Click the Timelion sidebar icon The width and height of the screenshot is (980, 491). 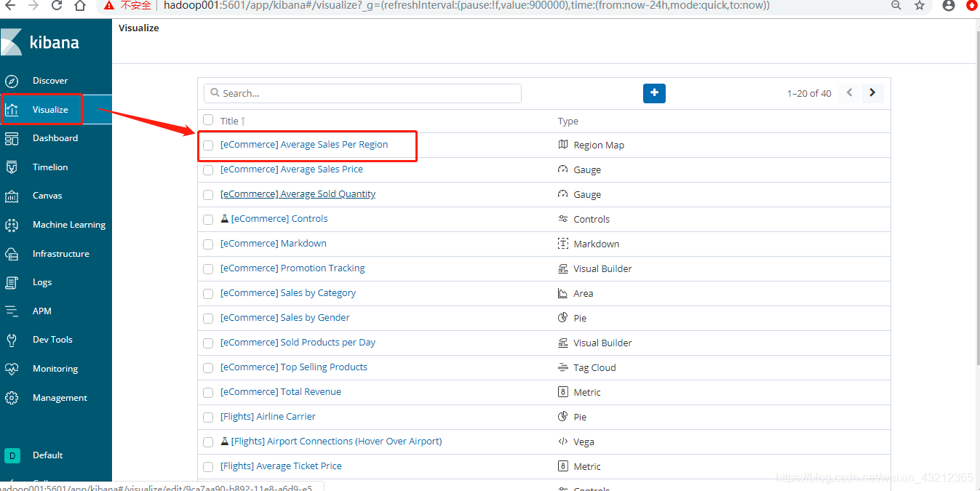(x=12, y=167)
